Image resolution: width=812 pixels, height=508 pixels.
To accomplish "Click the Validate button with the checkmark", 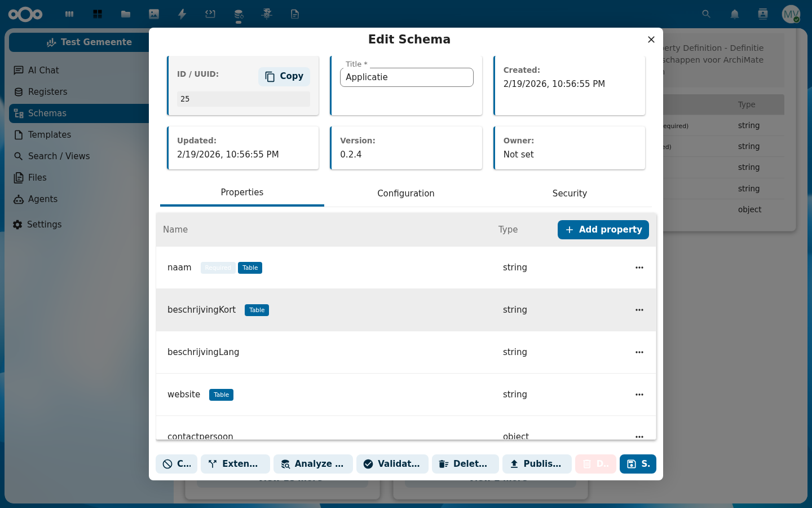I will (x=392, y=464).
